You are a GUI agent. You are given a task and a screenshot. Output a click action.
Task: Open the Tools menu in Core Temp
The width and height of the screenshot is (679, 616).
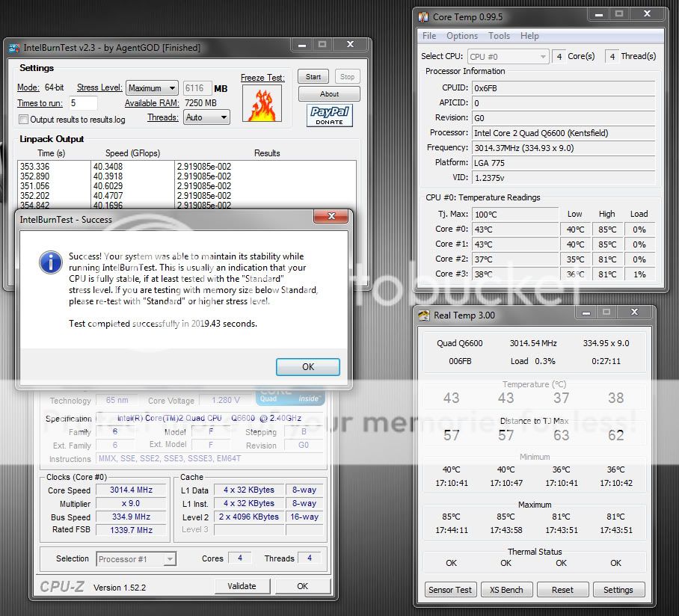499,36
